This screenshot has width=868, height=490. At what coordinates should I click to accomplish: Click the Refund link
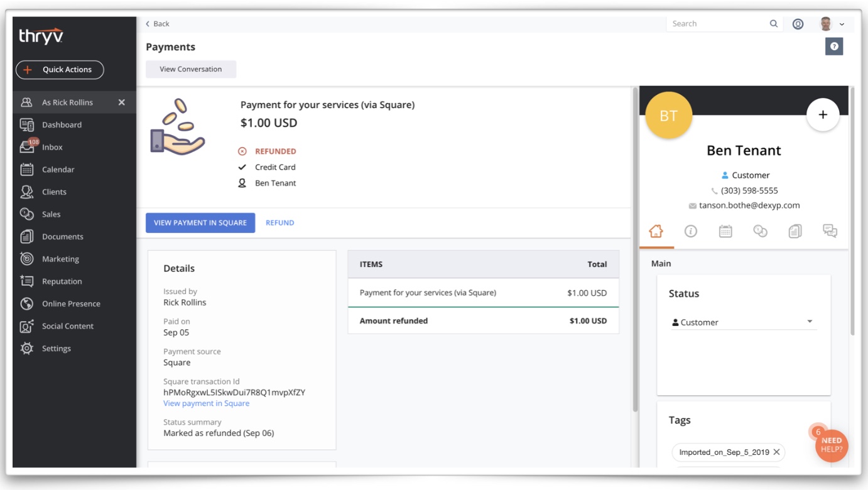[280, 223]
